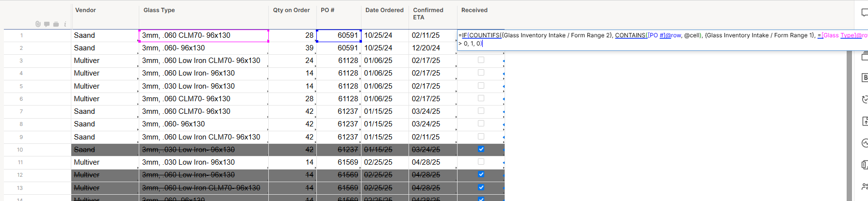Open the Publish icon in right sidebar
This screenshot has height=201, width=868.
coord(865,121)
